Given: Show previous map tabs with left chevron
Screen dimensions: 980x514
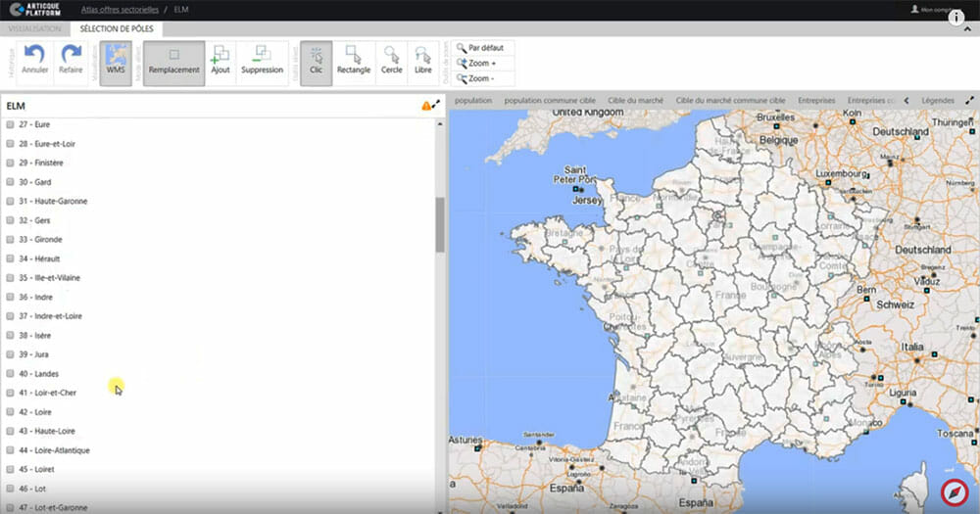Looking at the screenshot, I should pos(906,100).
